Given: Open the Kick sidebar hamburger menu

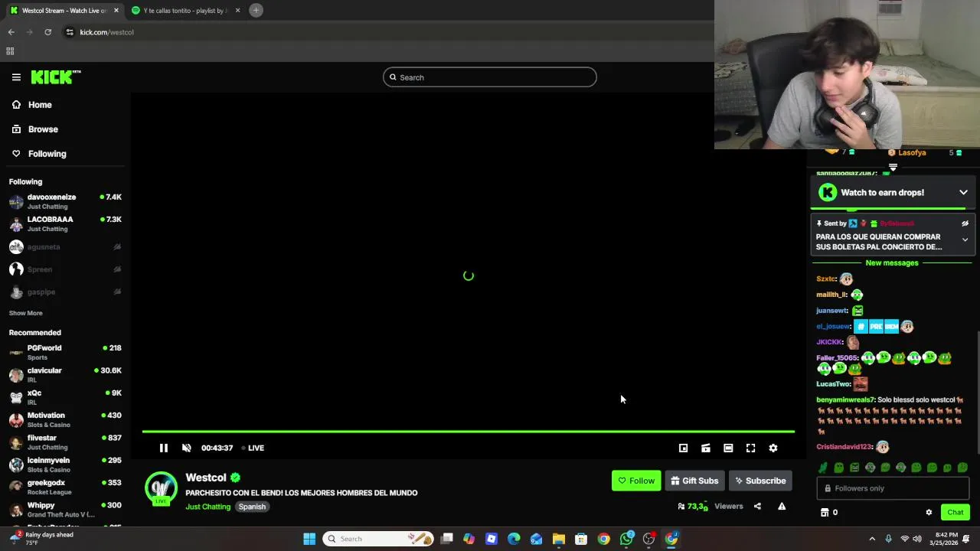Looking at the screenshot, I should pos(16,77).
